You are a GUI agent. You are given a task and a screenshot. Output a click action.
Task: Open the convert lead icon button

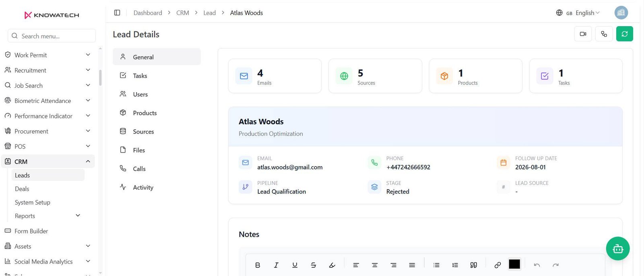click(x=604, y=34)
